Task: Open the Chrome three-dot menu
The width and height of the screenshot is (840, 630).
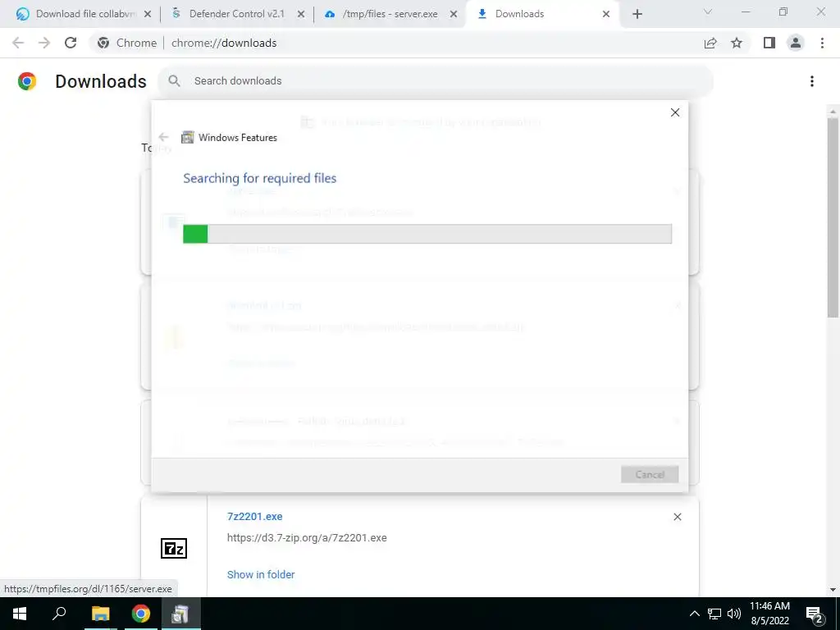Action: (822, 43)
